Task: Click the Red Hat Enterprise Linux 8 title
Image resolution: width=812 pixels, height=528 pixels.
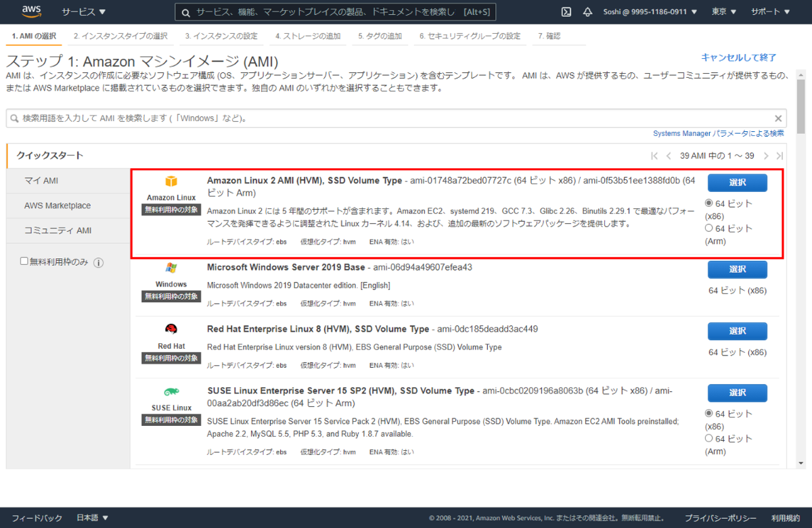Action: point(318,329)
